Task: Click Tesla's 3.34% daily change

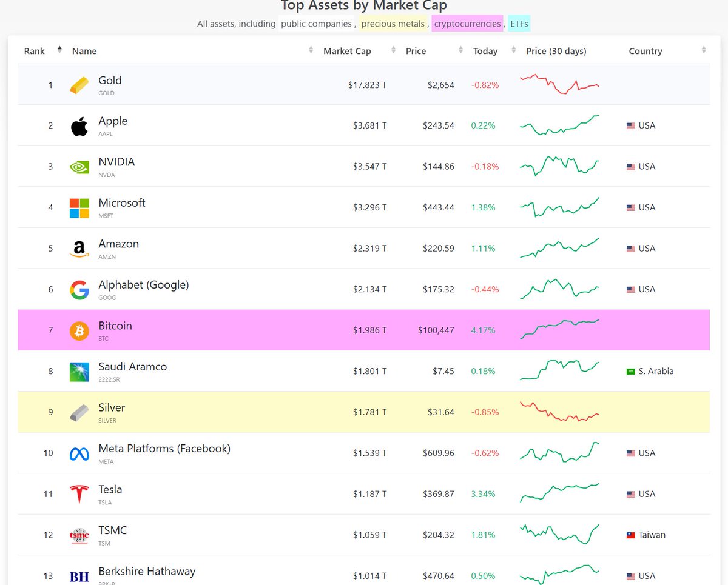Action: 483,494
